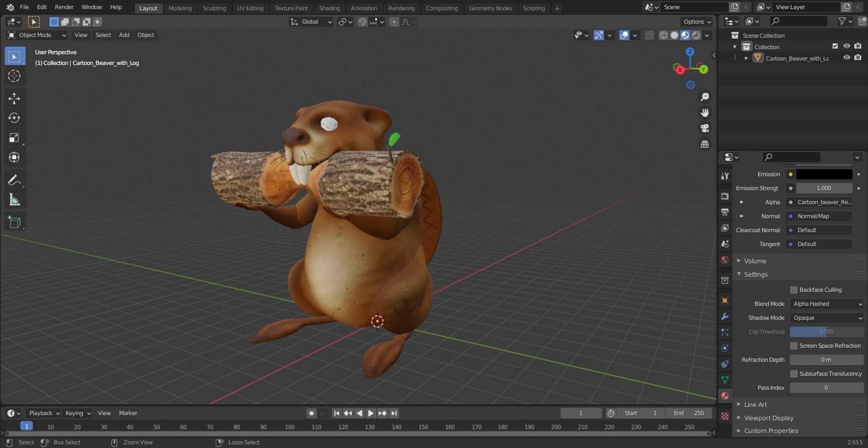Switch to the Sculpting workspace tab
This screenshot has height=448, width=868.
click(214, 8)
